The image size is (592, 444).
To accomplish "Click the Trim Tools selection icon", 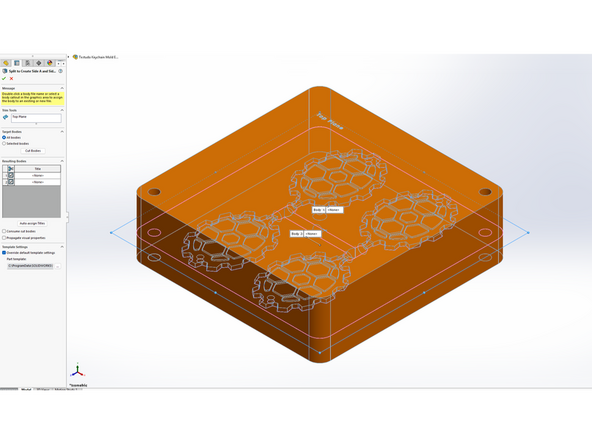I will [5, 117].
